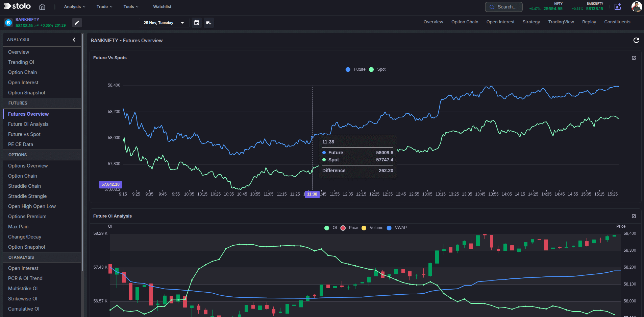This screenshot has width=644, height=317.
Task: Switch to the Option Chain tab
Action: pos(465,22)
